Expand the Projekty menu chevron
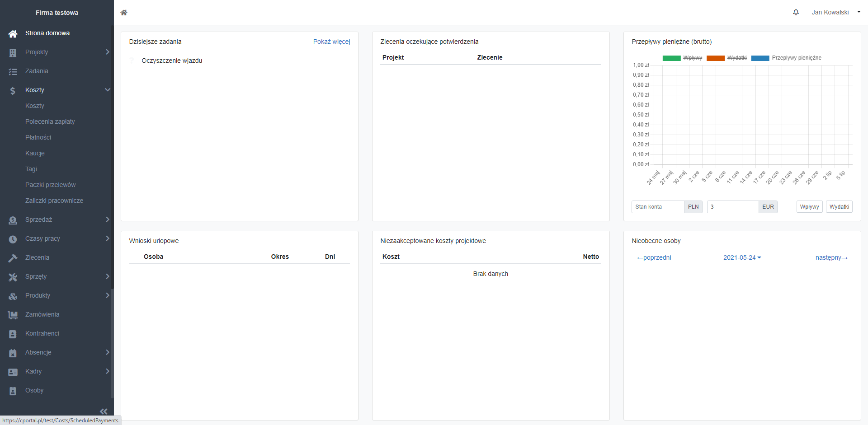This screenshot has height=425, width=868. point(107,52)
